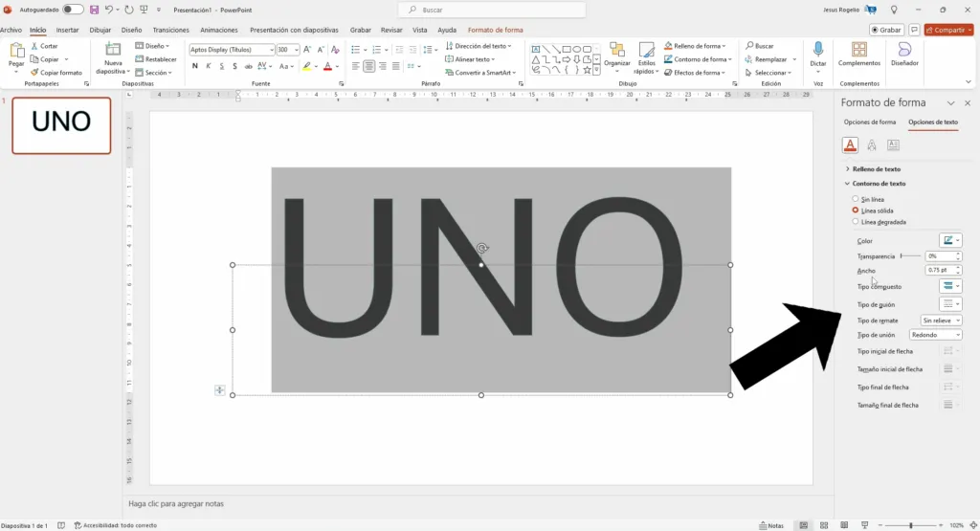Open the Tipo de remate dropdown
This screenshot has width=980, height=531.
pyautogui.click(x=942, y=321)
